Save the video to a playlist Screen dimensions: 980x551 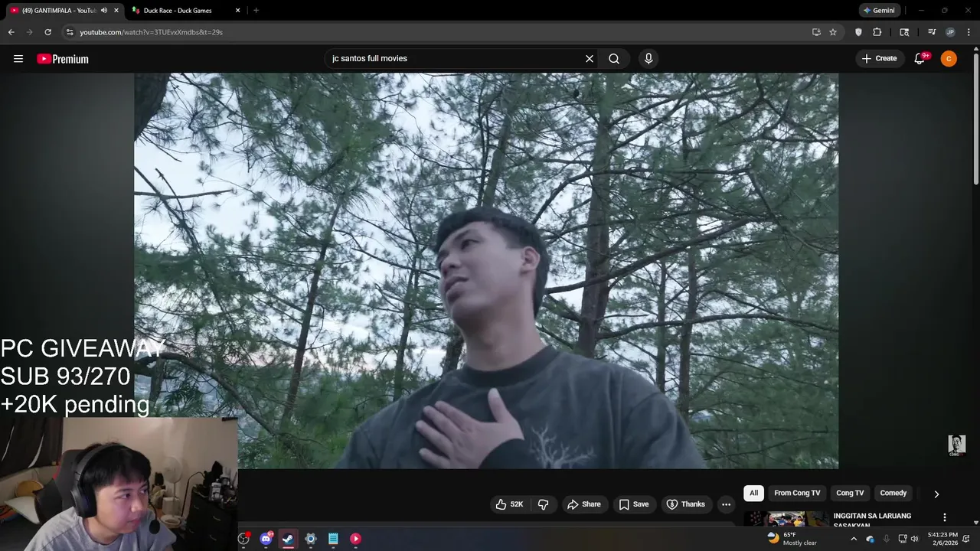[634, 504]
